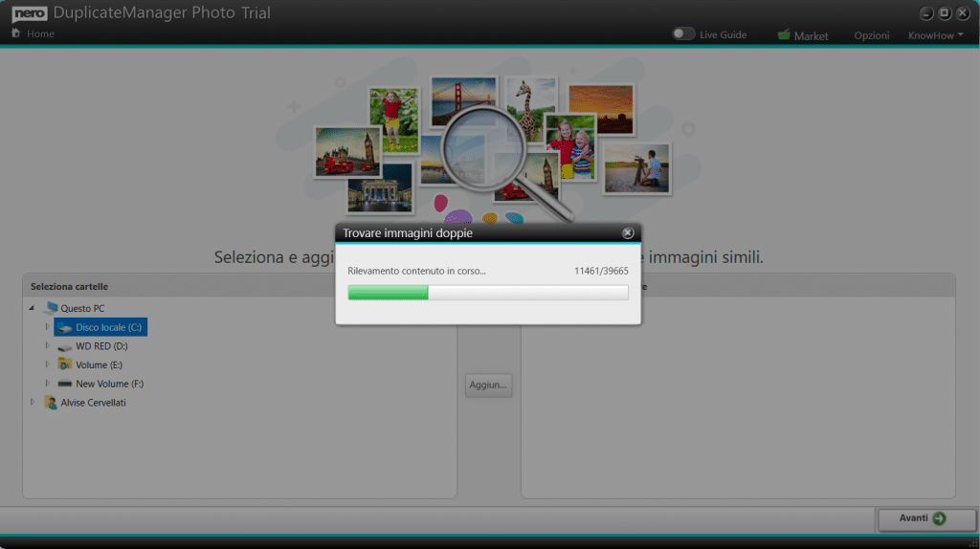Select the Alvise Cervellati folder
The image size is (980, 549).
pyautogui.click(x=93, y=403)
